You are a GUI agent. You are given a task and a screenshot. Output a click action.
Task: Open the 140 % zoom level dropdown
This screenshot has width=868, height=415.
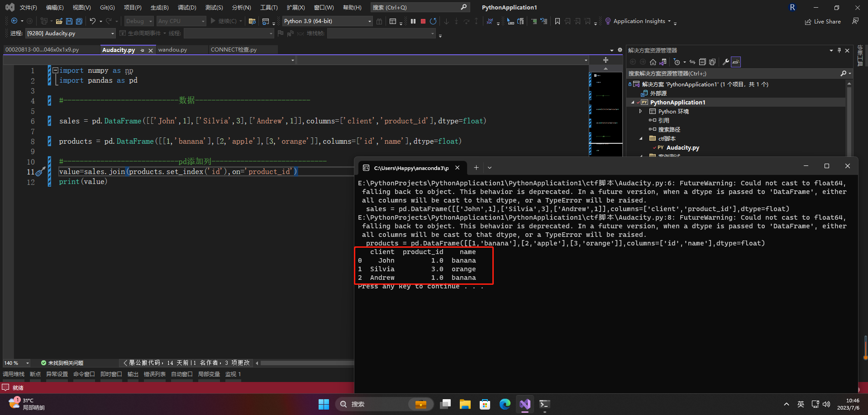coord(16,363)
